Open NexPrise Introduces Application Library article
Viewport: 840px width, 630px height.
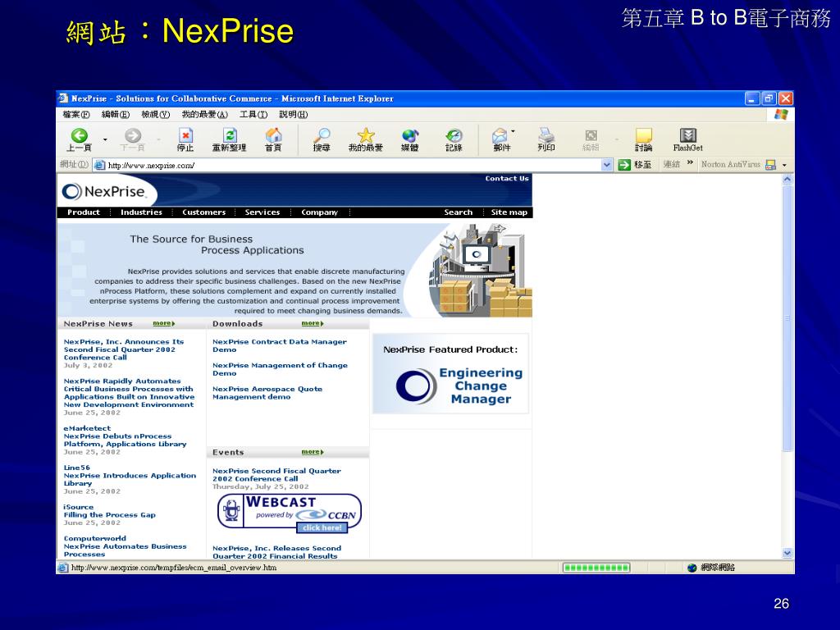pyautogui.click(x=130, y=479)
